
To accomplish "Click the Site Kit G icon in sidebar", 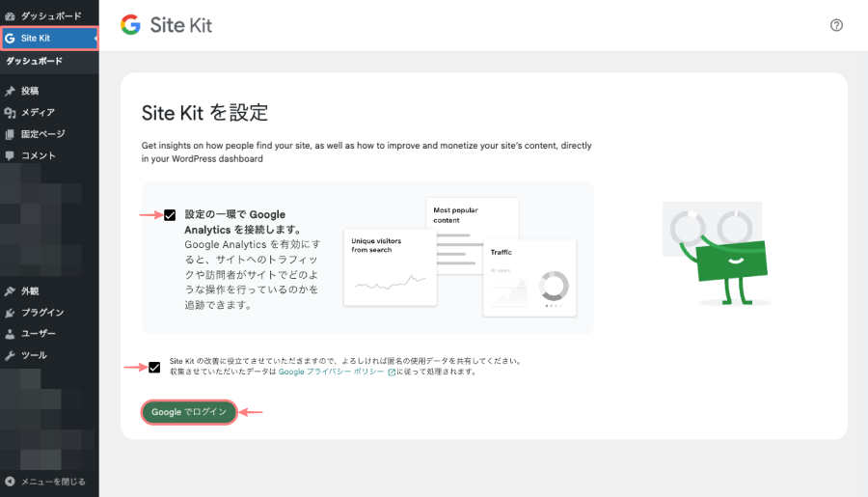I will click(10, 39).
